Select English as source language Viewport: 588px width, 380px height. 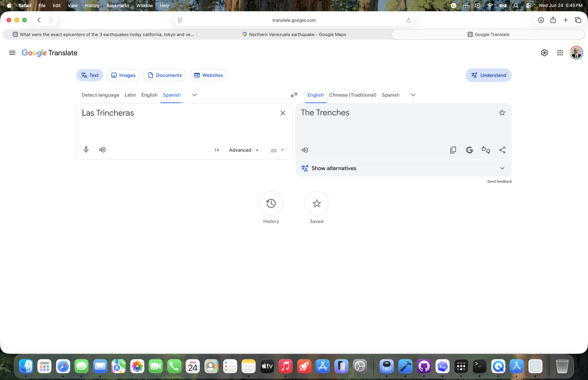pos(149,95)
